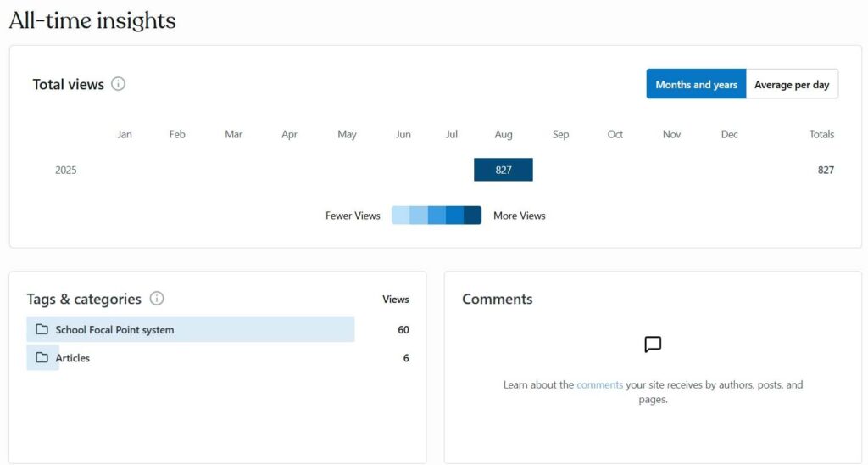Screen dimensions: 868x465
Task: Click the Views column header in Tags
Action: click(396, 300)
